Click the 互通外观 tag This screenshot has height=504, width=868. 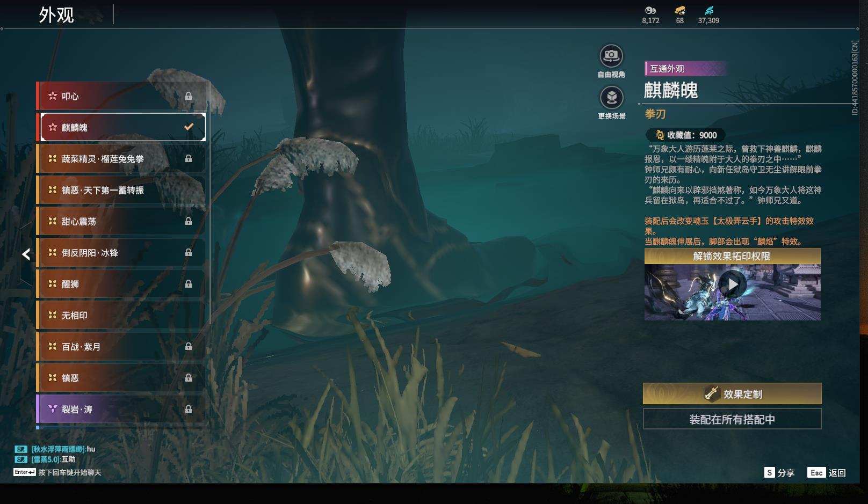pos(686,69)
